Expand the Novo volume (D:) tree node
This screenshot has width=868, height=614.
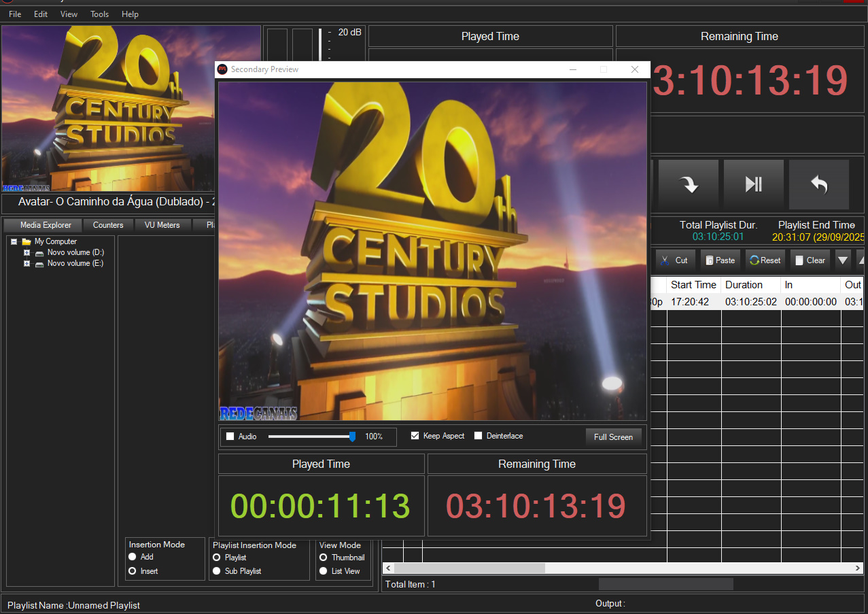[27, 253]
